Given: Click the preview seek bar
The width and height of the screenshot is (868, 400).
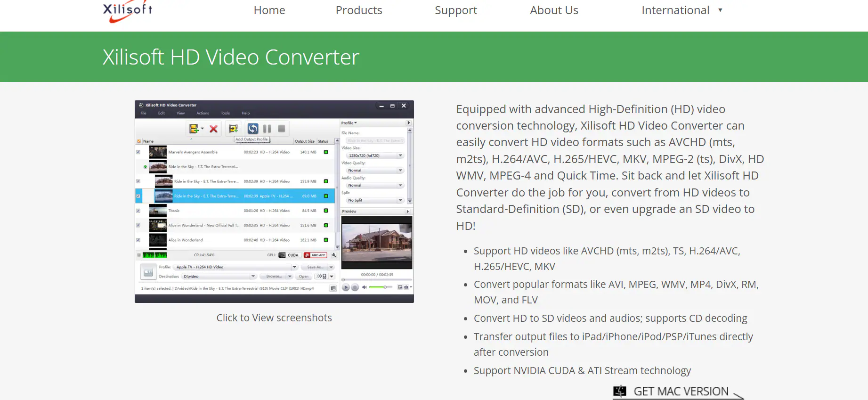Looking at the screenshot, I should coord(377,280).
